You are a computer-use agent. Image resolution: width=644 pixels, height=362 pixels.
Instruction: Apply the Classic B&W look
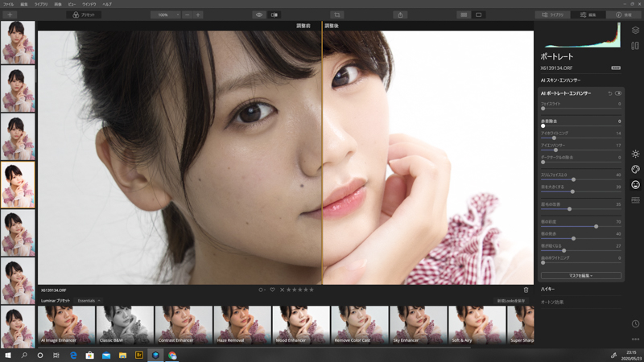pos(125,325)
